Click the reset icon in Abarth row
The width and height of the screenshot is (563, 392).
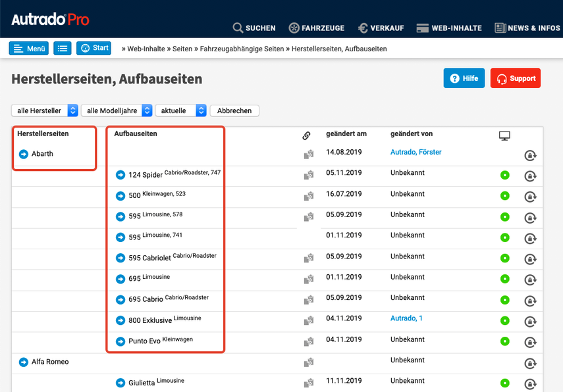point(529,155)
